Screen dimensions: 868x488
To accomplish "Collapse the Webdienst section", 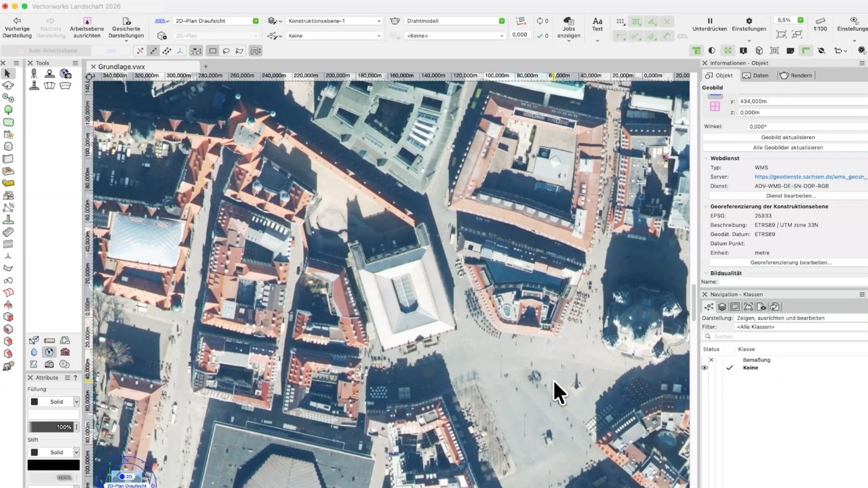I will [705, 158].
